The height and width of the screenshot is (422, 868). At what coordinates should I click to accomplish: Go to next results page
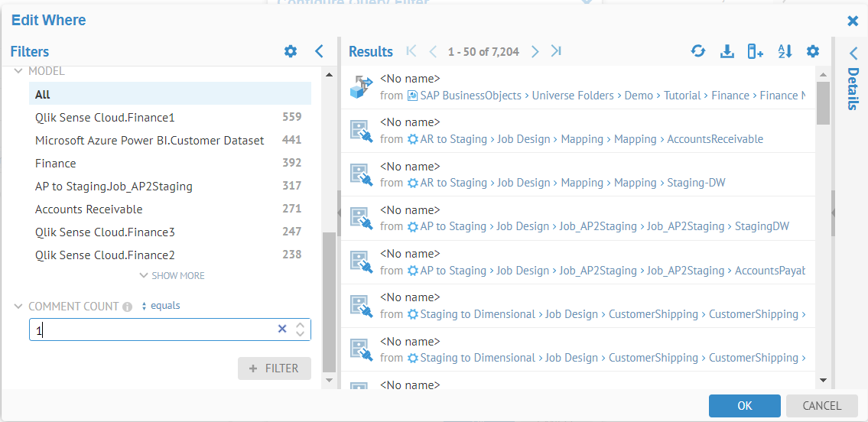pos(535,51)
